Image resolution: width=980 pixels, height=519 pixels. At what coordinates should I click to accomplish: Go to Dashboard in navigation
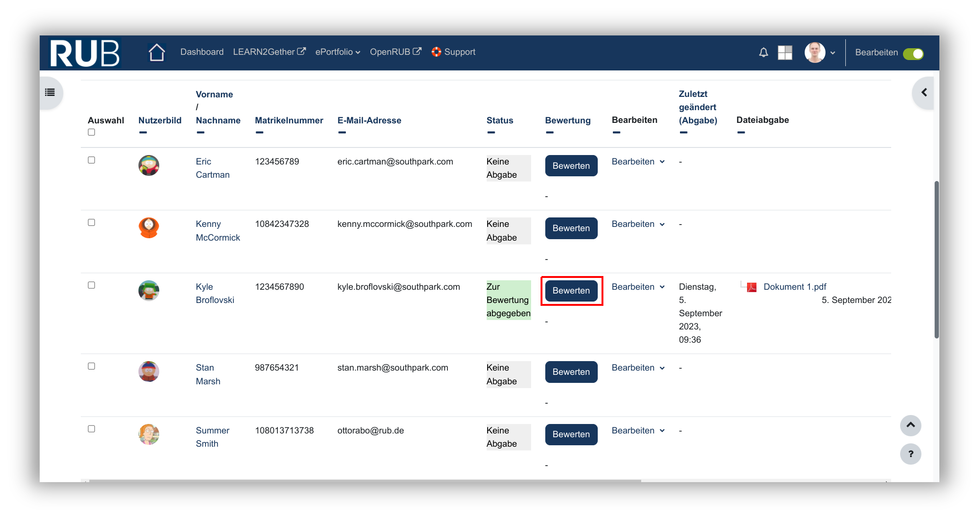click(202, 52)
